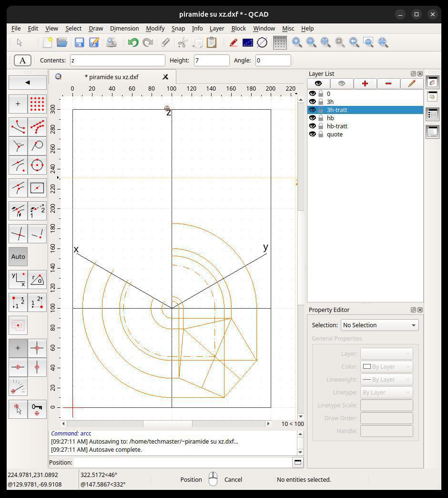Click the back arrow button in tool panel

click(x=28, y=83)
